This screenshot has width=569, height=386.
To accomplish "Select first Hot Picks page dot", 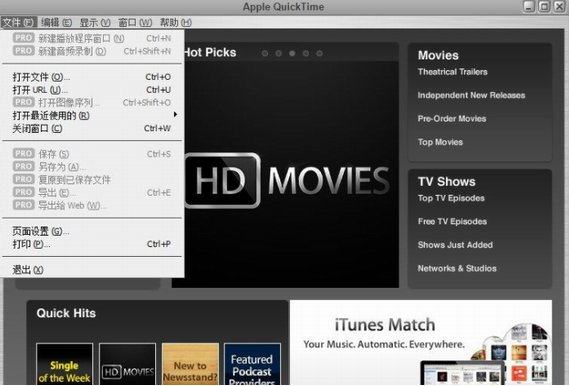I will [x=265, y=53].
